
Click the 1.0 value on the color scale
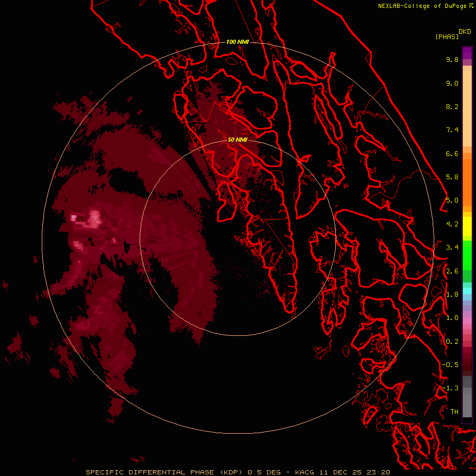452,318
